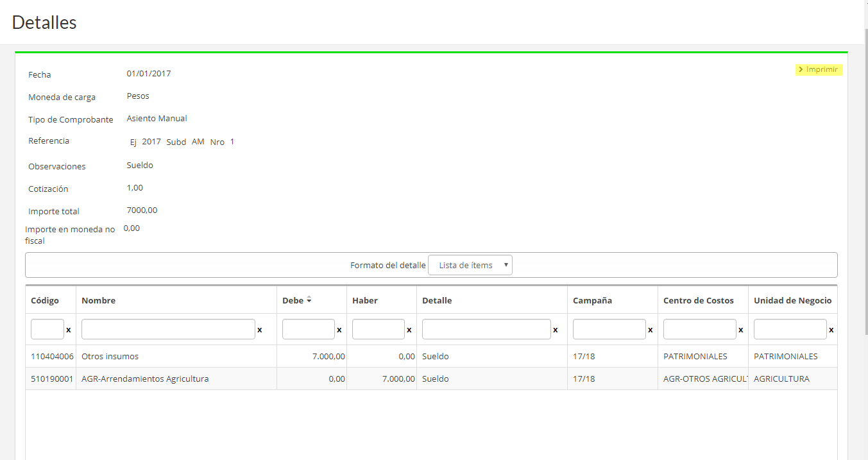The width and height of the screenshot is (868, 460).
Task: Click Haber value 7.000,00 in AGR-Arrendamientos row
Action: click(x=397, y=379)
